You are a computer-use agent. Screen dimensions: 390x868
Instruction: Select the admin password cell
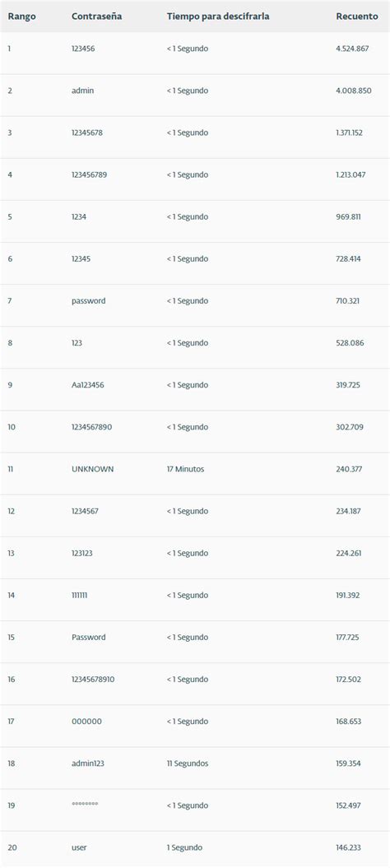pos(82,91)
